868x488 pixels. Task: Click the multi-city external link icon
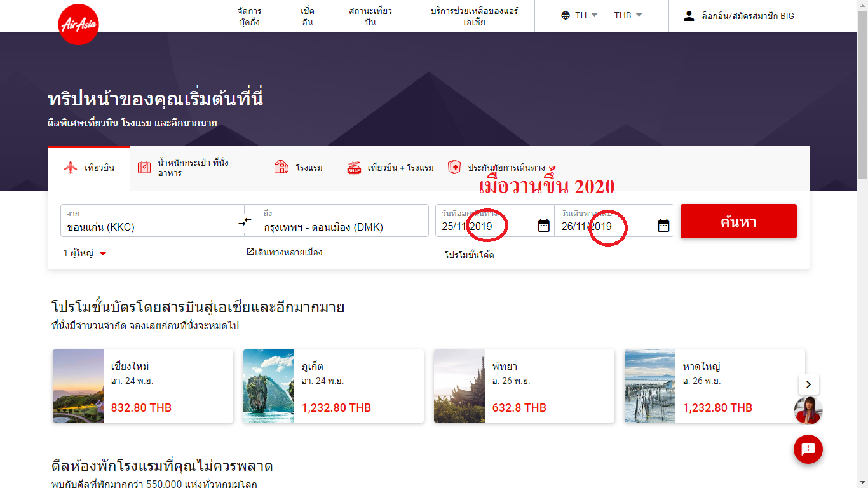250,252
